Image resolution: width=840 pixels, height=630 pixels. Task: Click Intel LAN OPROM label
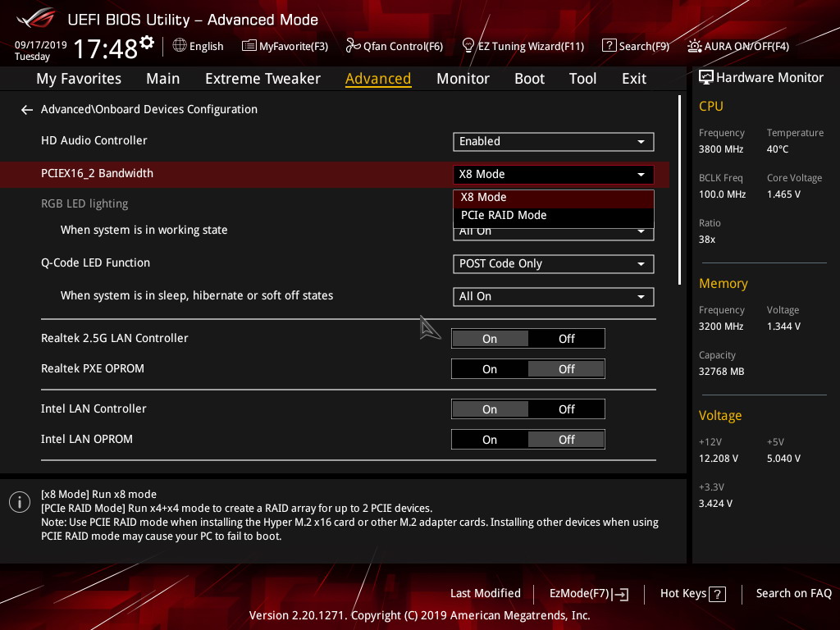(86, 440)
